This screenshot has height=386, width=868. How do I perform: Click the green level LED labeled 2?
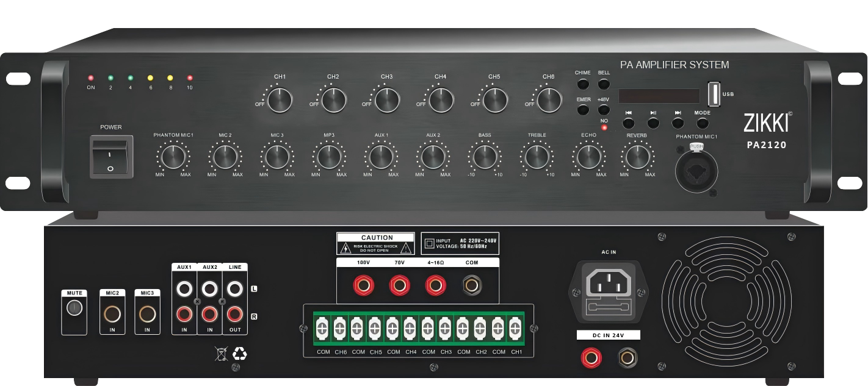click(x=110, y=78)
